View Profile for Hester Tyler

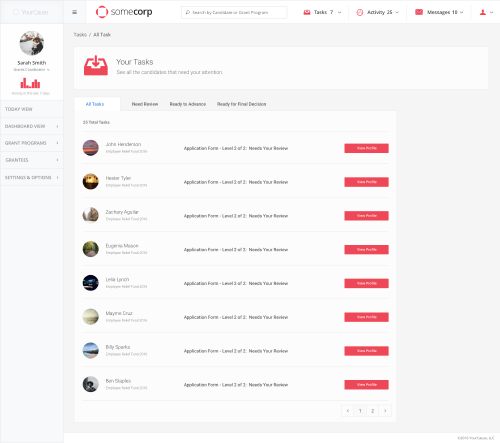[366, 182]
